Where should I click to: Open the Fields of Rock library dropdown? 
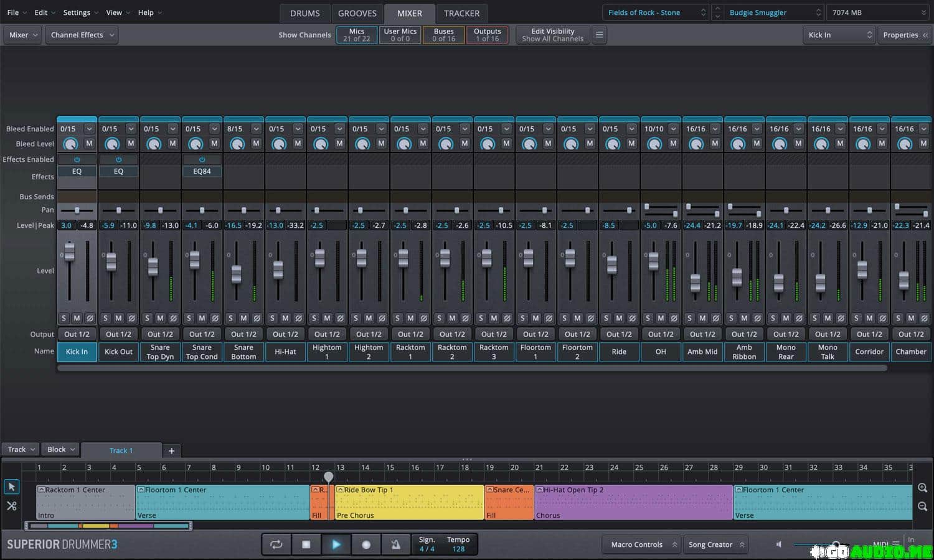[655, 12]
